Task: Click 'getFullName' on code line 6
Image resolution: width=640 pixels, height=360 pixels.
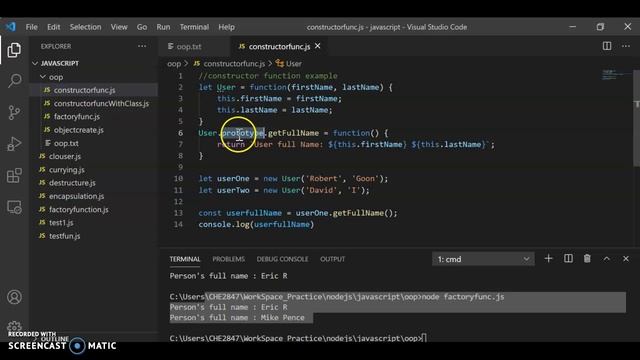Action: click(293, 133)
